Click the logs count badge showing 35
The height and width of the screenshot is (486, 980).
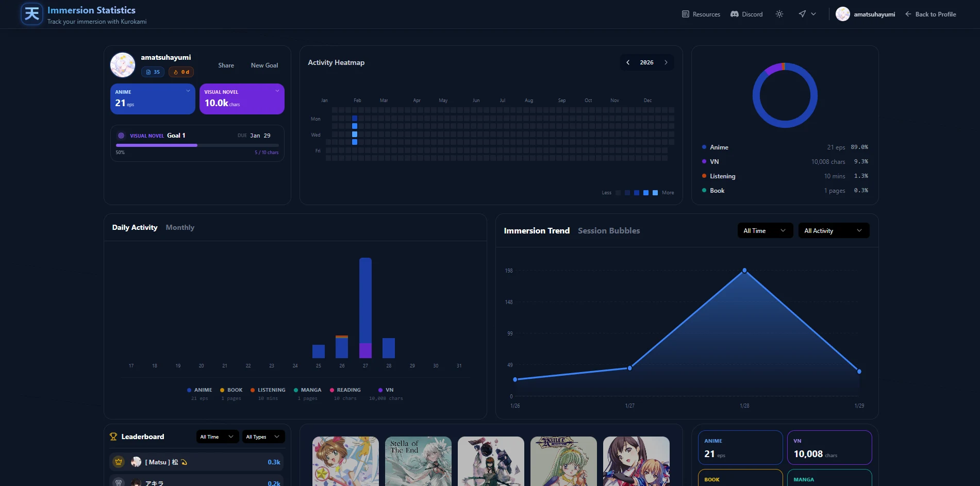(x=153, y=72)
